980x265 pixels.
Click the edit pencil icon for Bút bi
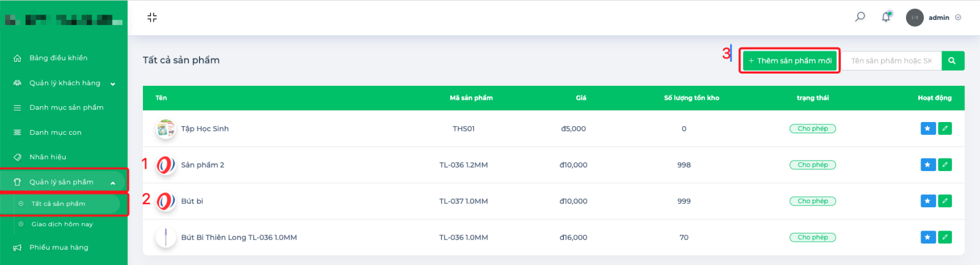pos(945,201)
